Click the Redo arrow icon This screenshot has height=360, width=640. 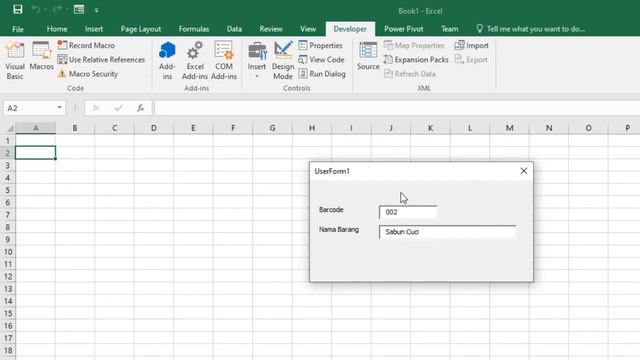click(x=57, y=9)
